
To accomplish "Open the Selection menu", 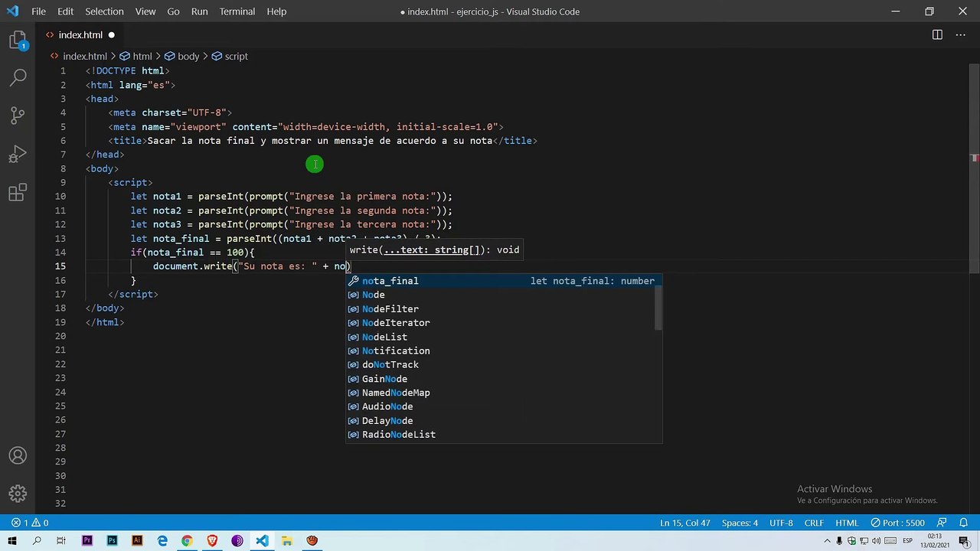I will (x=104, y=11).
